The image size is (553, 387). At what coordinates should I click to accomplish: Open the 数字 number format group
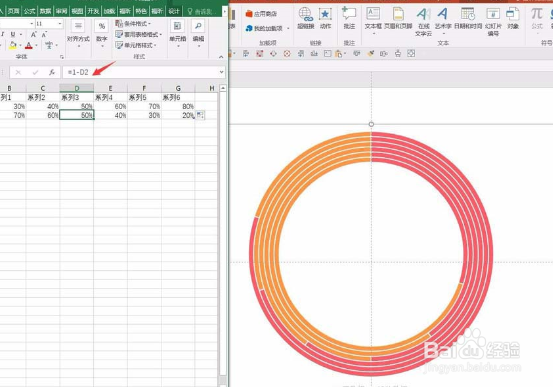click(102, 34)
